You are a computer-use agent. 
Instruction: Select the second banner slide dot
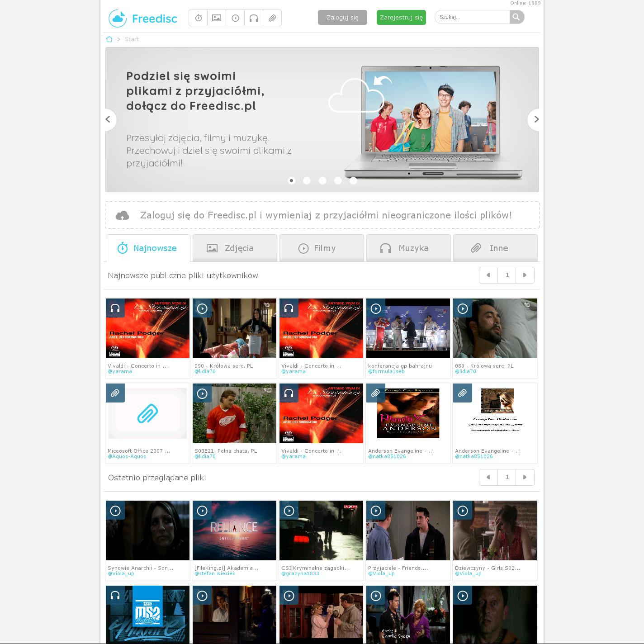[x=307, y=181]
